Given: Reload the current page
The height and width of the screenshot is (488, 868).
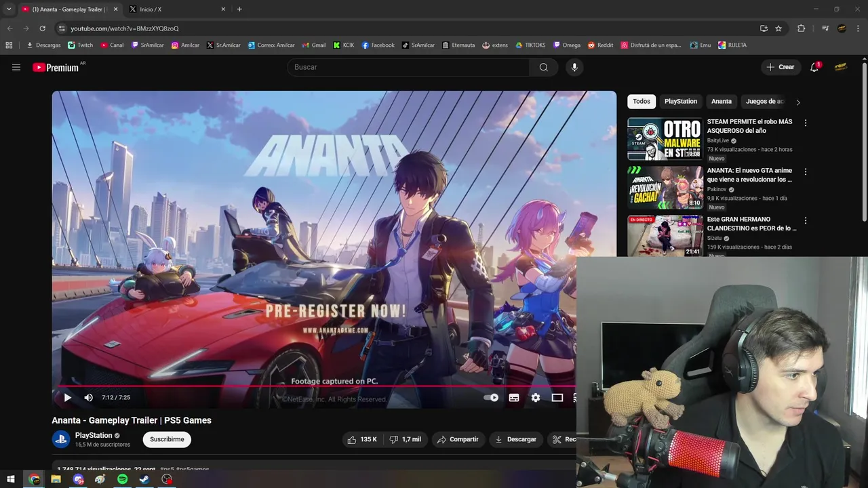Looking at the screenshot, I should tap(43, 28).
